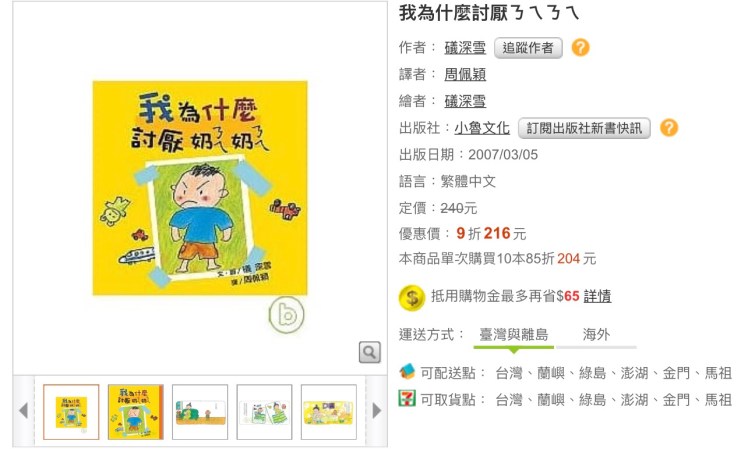The image size is (748, 449).
Task: Open help icon next to 追蹤作者
Action: click(x=581, y=47)
